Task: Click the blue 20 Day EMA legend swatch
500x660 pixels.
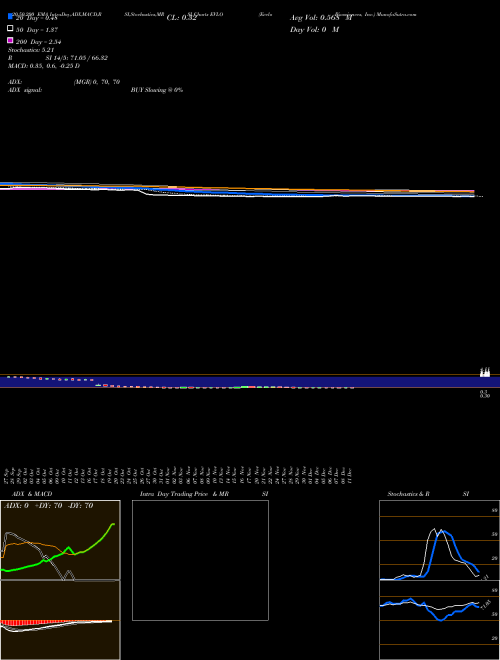Action: coord(10,17)
